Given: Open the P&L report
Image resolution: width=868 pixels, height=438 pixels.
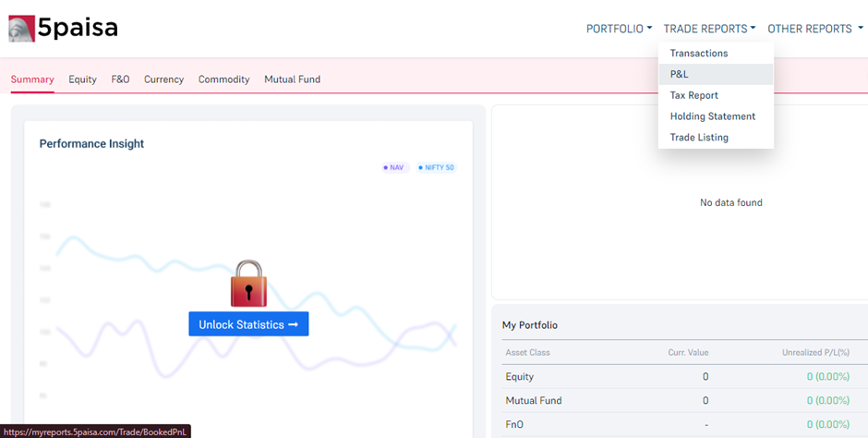Looking at the screenshot, I should [x=680, y=74].
